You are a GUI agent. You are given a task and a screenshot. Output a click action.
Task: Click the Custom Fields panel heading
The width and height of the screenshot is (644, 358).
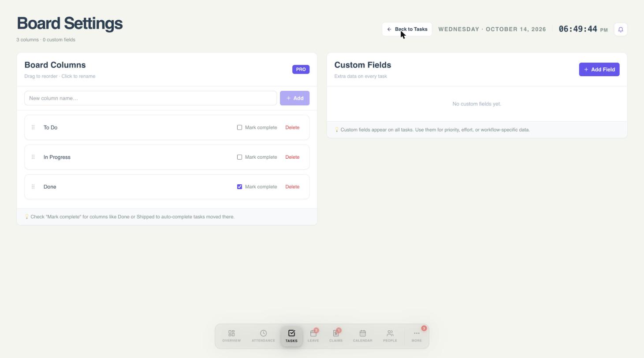(x=363, y=65)
